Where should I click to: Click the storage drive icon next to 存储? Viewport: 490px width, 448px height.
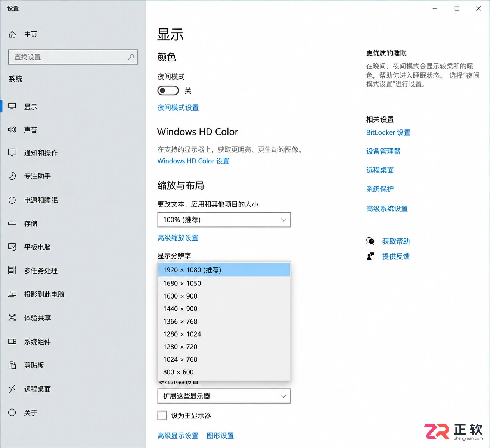(x=12, y=223)
